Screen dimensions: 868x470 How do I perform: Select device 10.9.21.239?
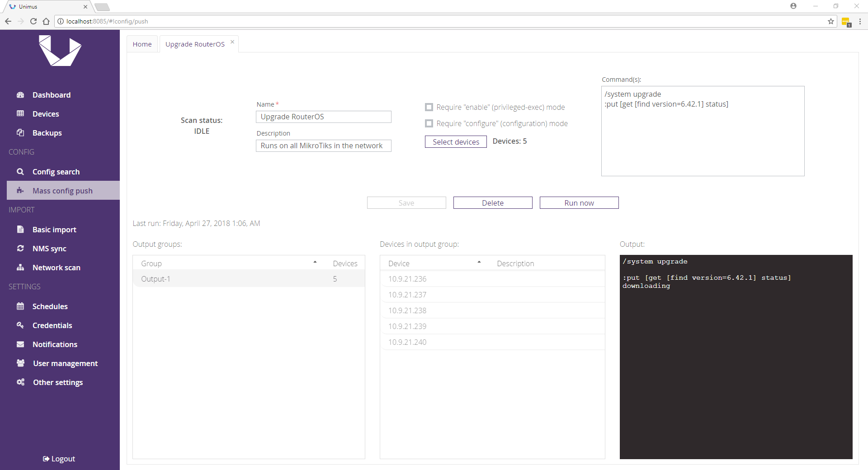(x=492, y=326)
